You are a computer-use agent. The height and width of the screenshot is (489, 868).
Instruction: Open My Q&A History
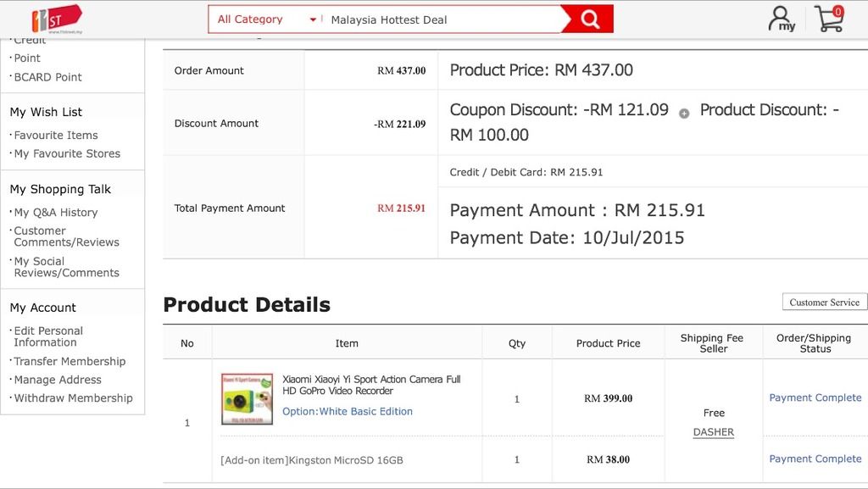tap(56, 212)
